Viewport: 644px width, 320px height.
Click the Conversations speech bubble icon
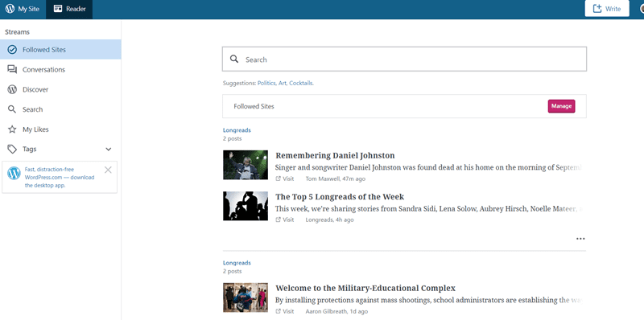click(12, 70)
